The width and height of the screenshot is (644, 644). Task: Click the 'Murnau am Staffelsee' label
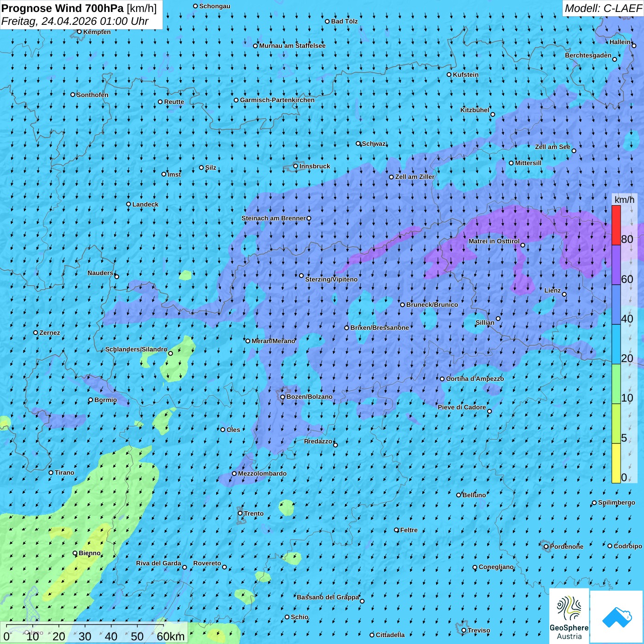293,46
